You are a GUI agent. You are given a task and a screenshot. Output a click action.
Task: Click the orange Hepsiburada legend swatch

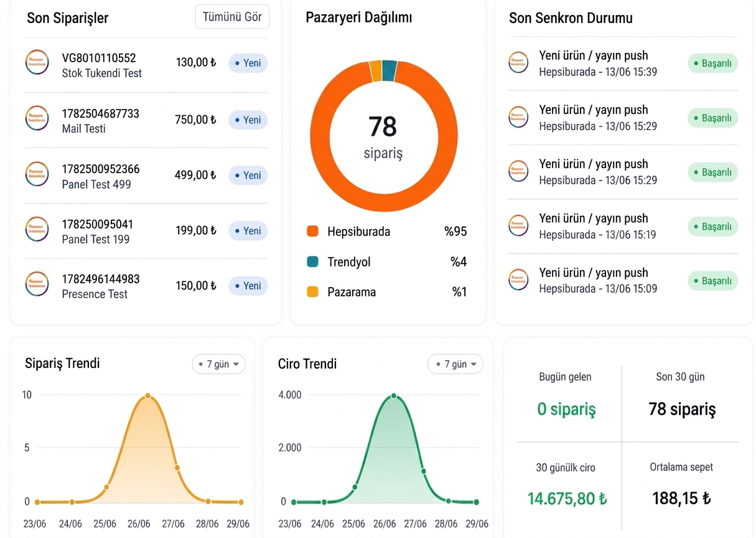[313, 232]
